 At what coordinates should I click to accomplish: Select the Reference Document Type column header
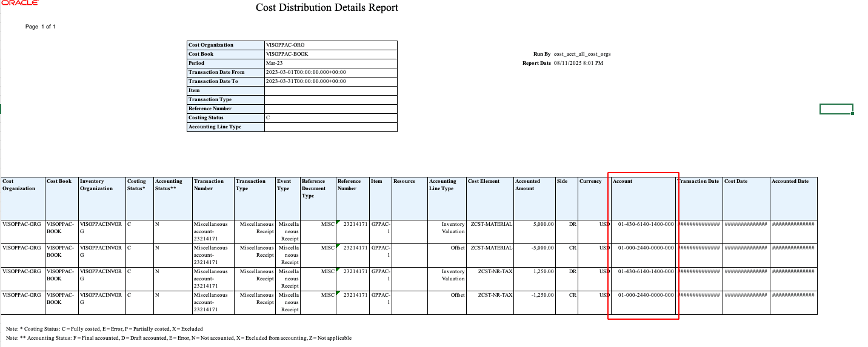318,198
